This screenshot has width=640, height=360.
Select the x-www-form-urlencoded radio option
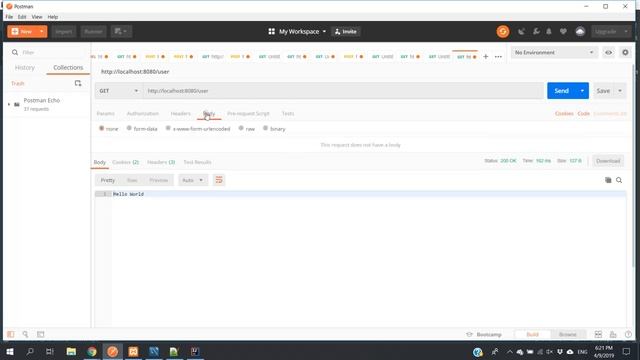(x=168, y=128)
